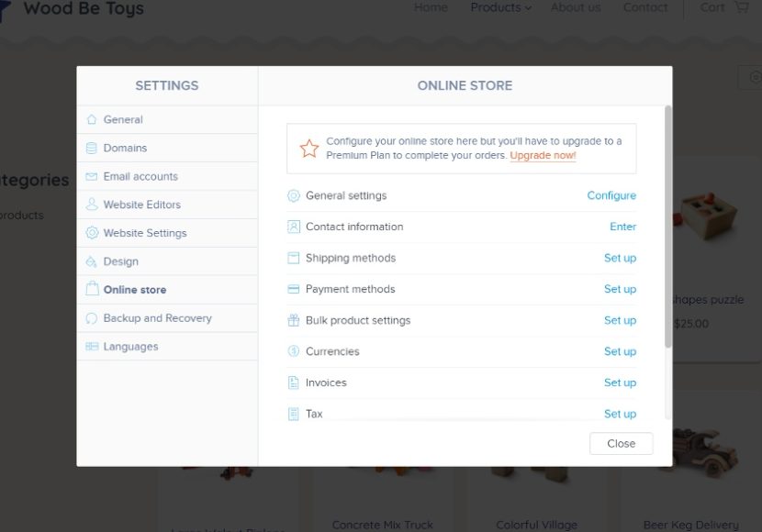Click the Currencies globe icon
The image size is (762, 532).
click(294, 351)
